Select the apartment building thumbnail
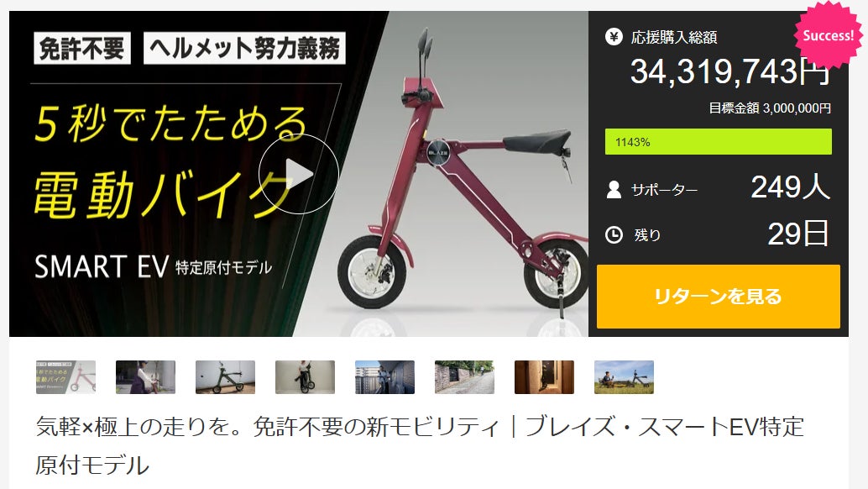 click(384, 377)
